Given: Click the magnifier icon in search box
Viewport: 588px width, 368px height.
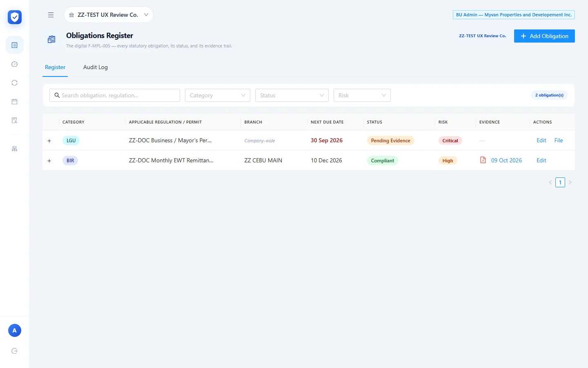Looking at the screenshot, I should pos(57,95).
